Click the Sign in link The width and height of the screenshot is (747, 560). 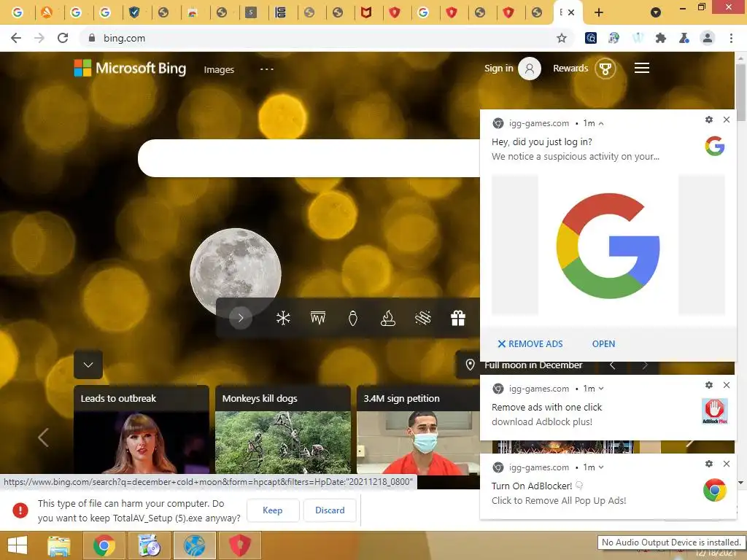(x=498, y=69)
